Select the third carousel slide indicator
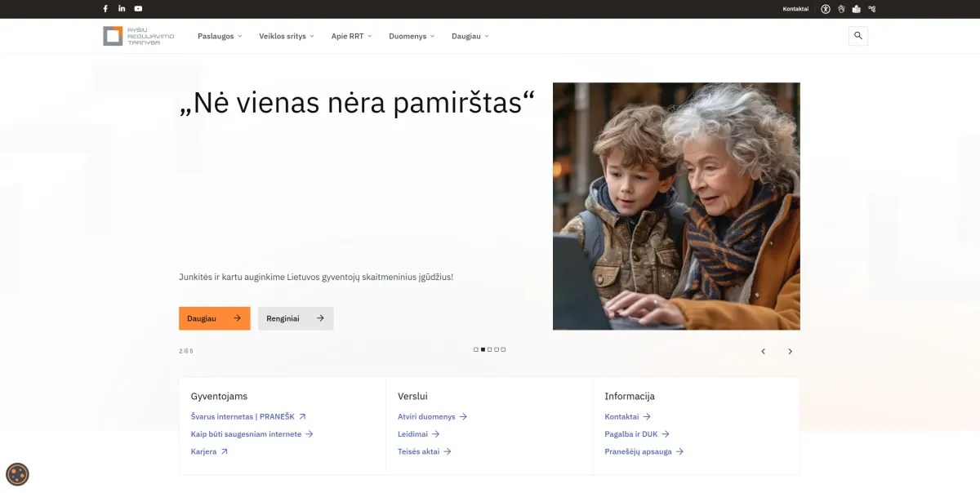980x493 pixels. (x=490, y=349)
